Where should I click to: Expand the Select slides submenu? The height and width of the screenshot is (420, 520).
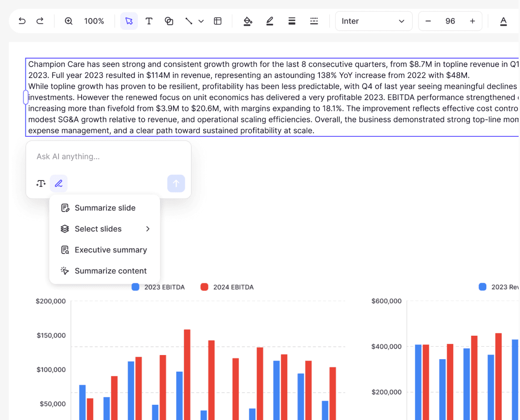[x=105, y=229]
